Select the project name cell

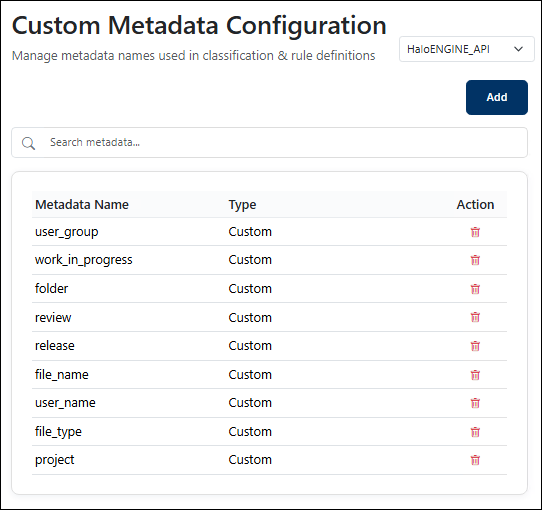click(55, 460)
